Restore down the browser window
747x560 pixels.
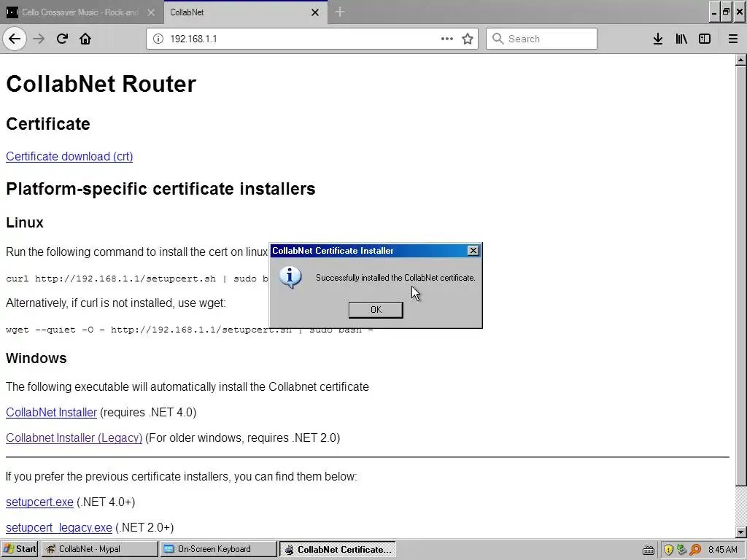[726, 12]
